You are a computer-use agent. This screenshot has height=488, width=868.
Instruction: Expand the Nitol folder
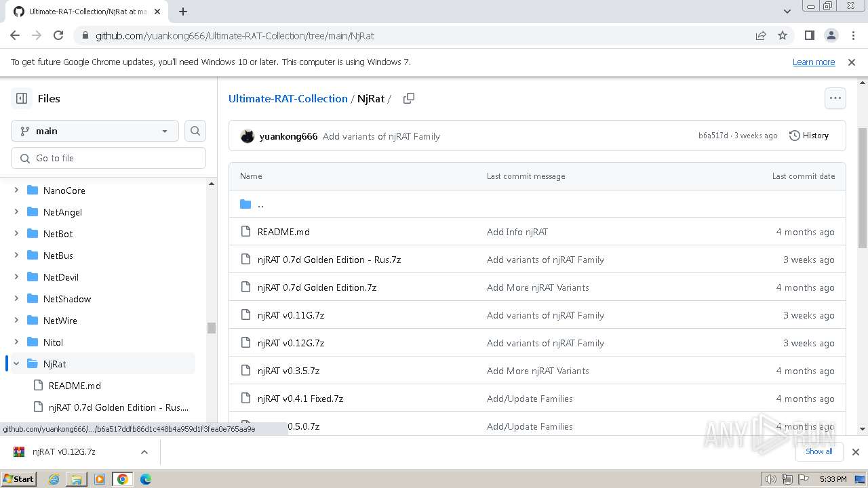click(x=16, y=342)
